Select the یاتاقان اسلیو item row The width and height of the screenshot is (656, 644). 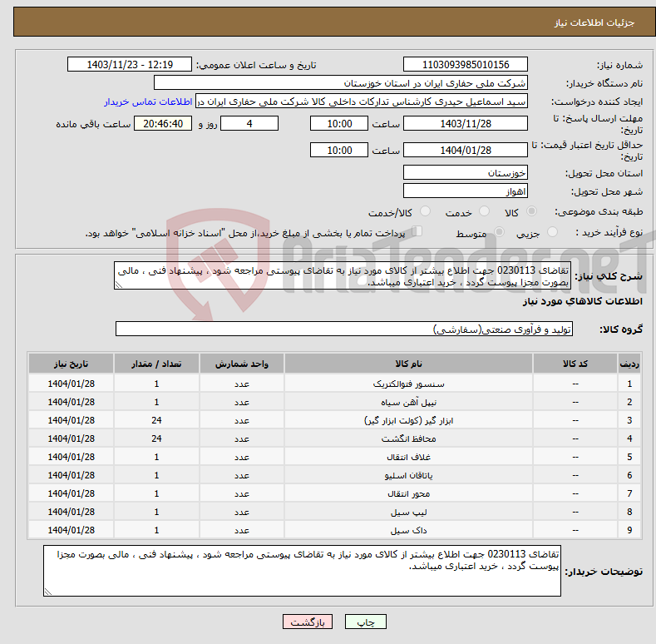(334, 475)
